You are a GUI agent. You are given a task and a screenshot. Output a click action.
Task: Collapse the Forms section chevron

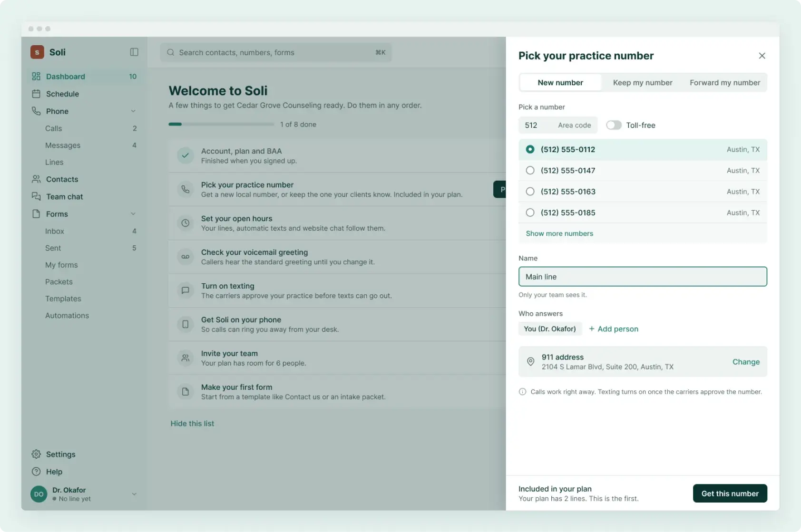coord(133,214)
